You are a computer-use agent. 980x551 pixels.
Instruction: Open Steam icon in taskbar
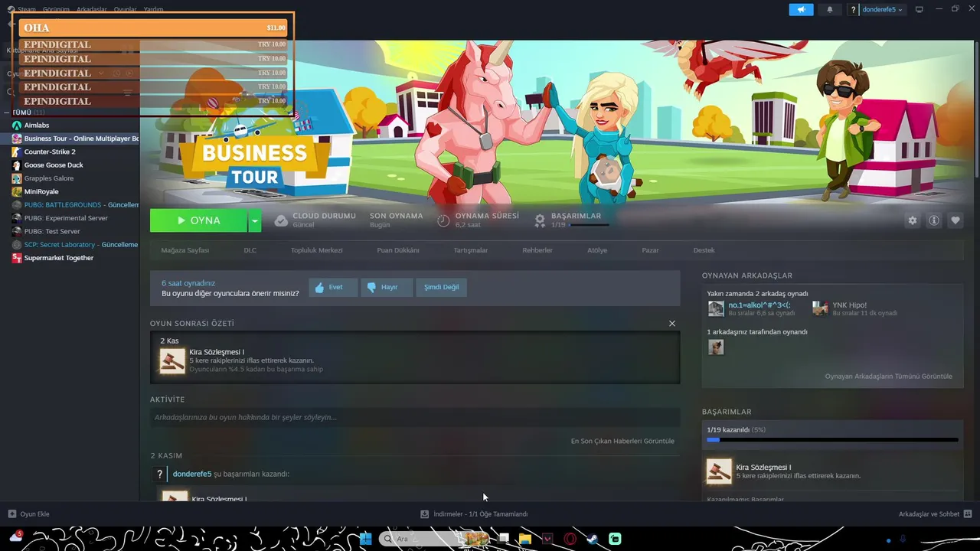592,539
